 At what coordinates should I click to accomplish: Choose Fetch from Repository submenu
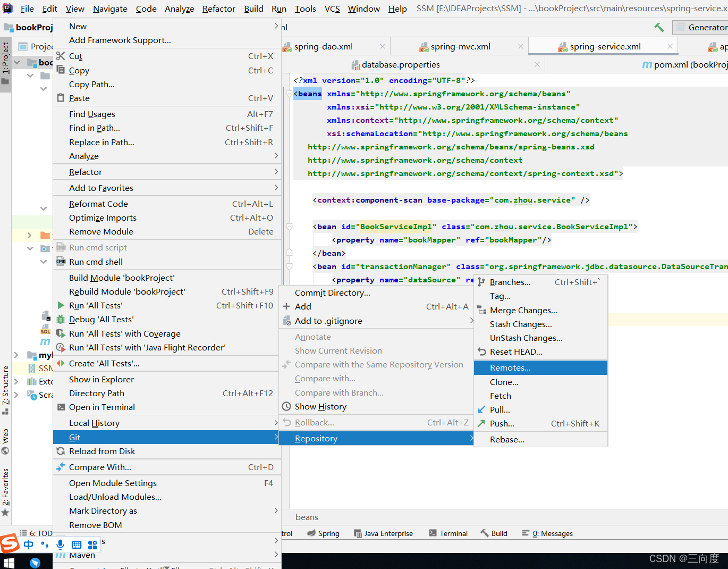pyautogui.click(x=540, y=396)
